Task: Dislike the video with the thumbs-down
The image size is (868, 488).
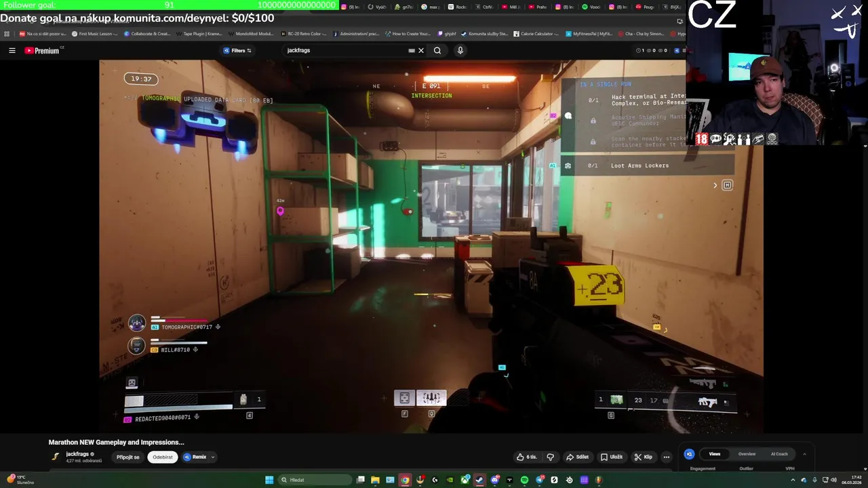Action: 550,457
